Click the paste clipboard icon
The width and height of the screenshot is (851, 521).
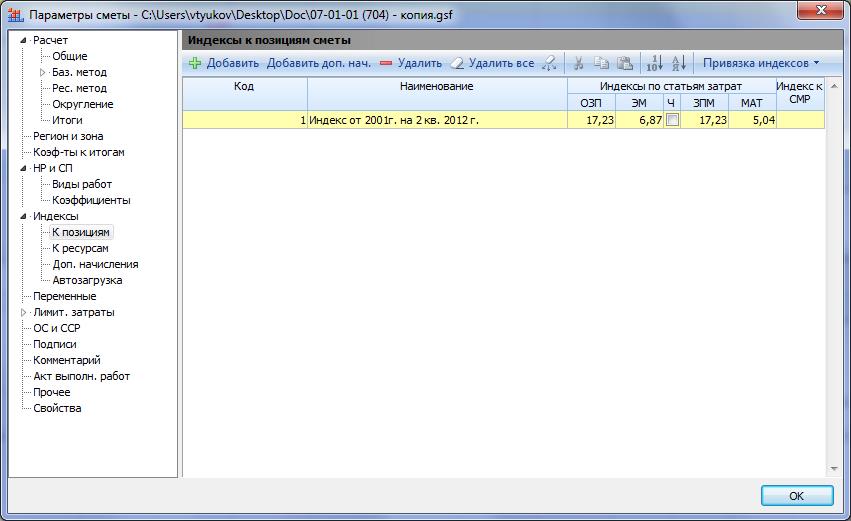coord(625,63)
